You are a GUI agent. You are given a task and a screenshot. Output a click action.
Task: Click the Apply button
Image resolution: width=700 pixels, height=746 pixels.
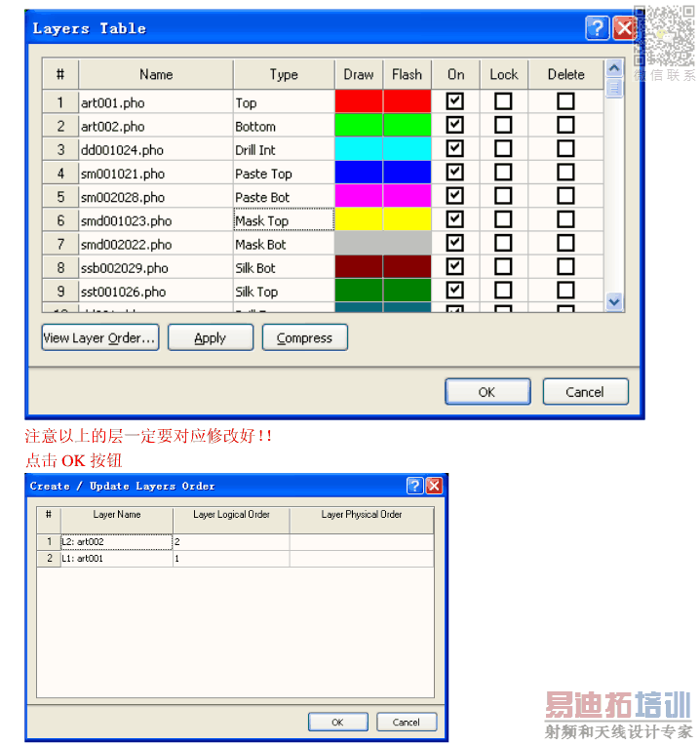click(211, 337)
